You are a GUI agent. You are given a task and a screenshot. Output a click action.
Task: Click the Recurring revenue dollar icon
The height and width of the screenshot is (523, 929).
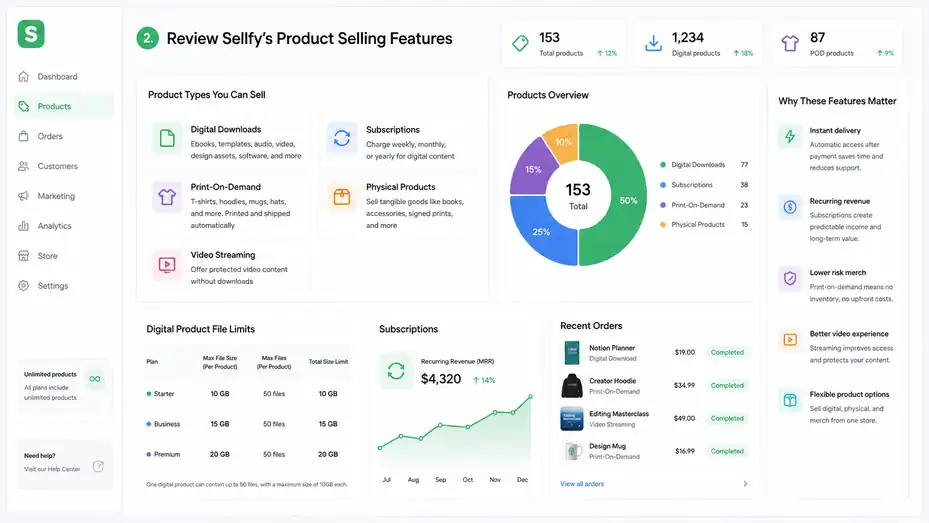pyautogui.click(x=790, y=207)
